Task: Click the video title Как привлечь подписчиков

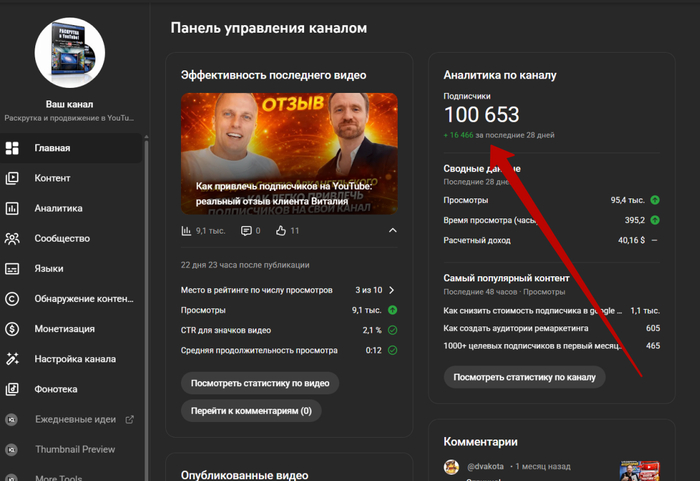Action: point(284,194)
